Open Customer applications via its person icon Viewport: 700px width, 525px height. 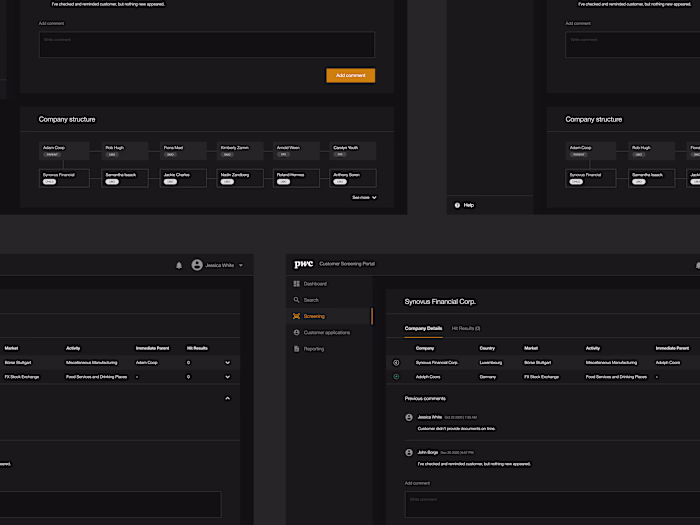point(296,333)
